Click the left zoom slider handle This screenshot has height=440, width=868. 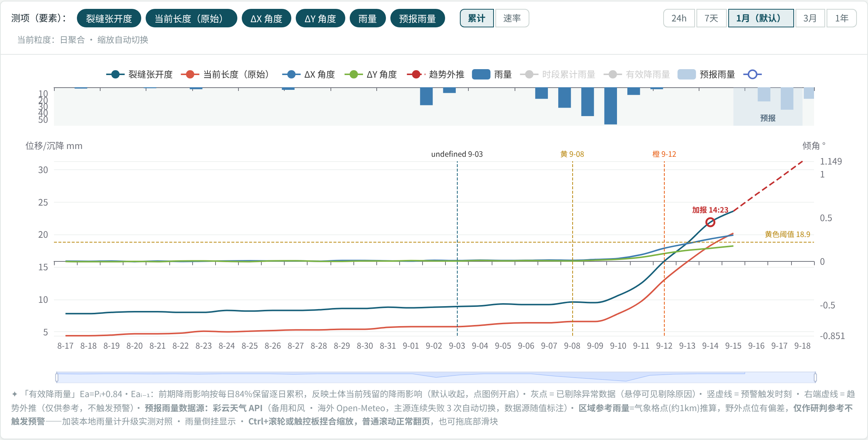point(57,377)
